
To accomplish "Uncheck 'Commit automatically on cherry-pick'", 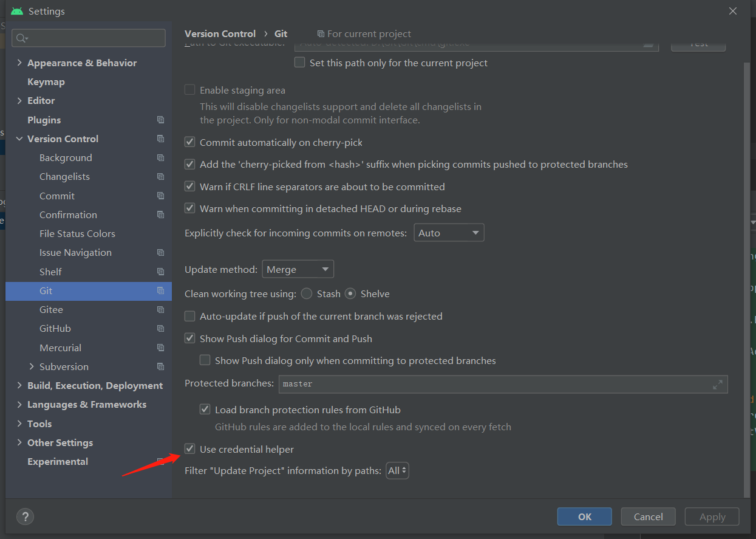I will pyautogui.click(x=190, y=142).
